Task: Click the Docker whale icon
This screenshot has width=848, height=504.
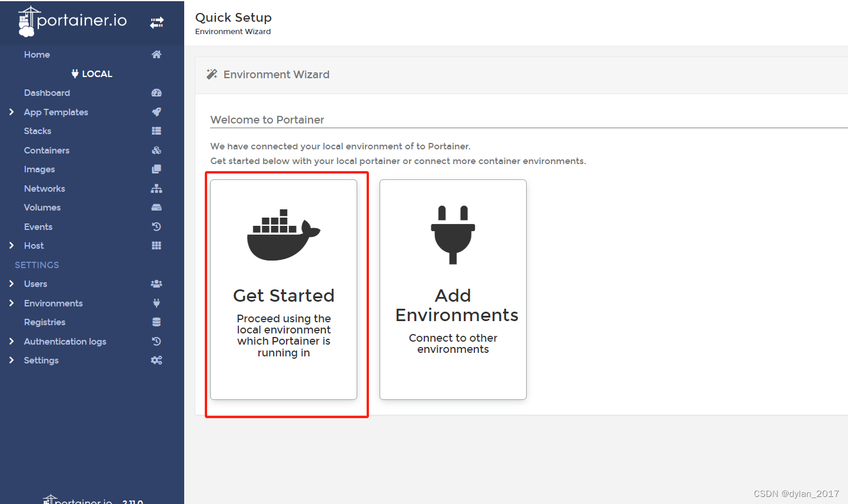Action: coord(284,235)
